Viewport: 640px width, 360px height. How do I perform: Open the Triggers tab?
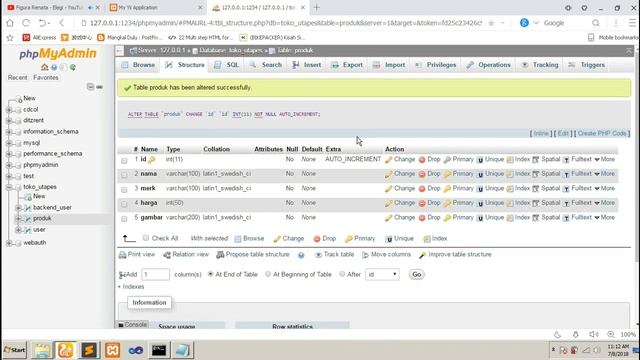[x=587, y=65]
